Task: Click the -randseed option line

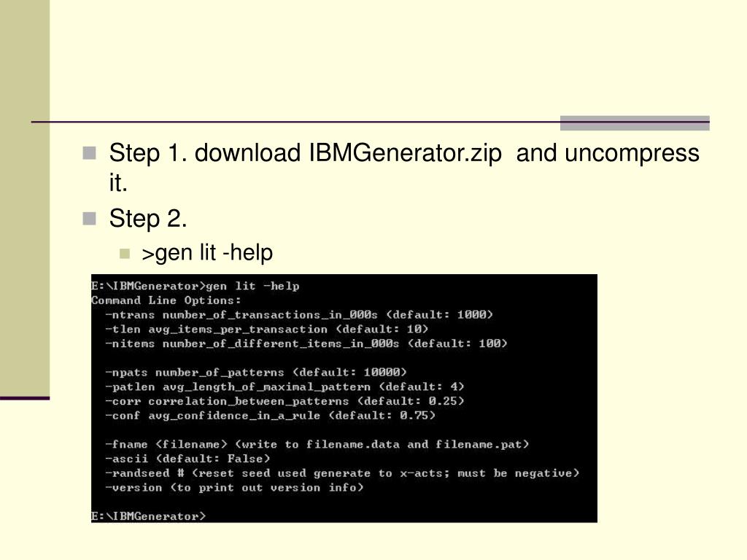Action: coord(343,473)
